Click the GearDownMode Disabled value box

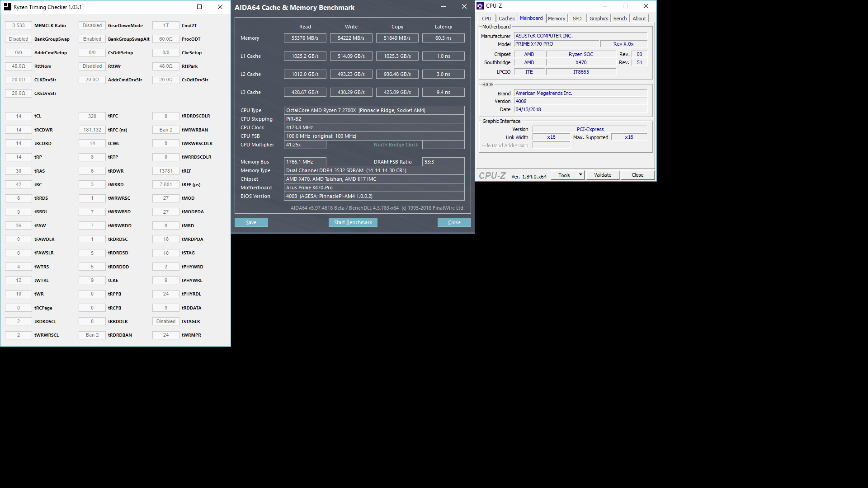click(92, 26)
